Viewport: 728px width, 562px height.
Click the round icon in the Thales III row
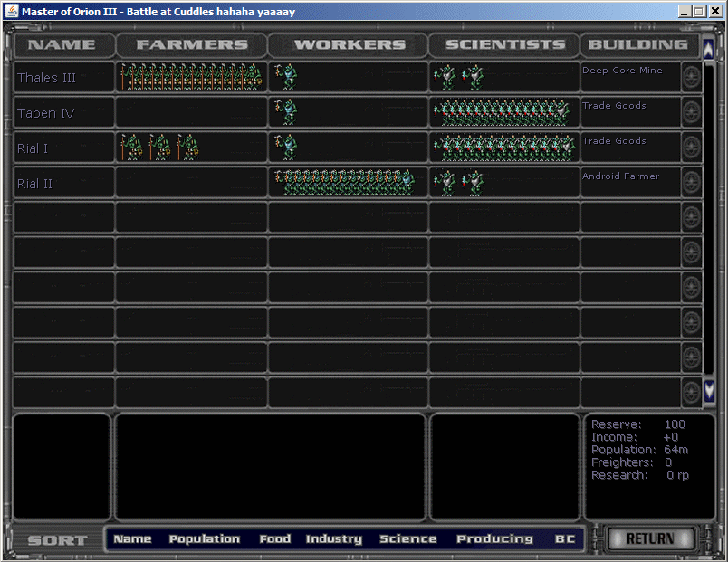691,77
